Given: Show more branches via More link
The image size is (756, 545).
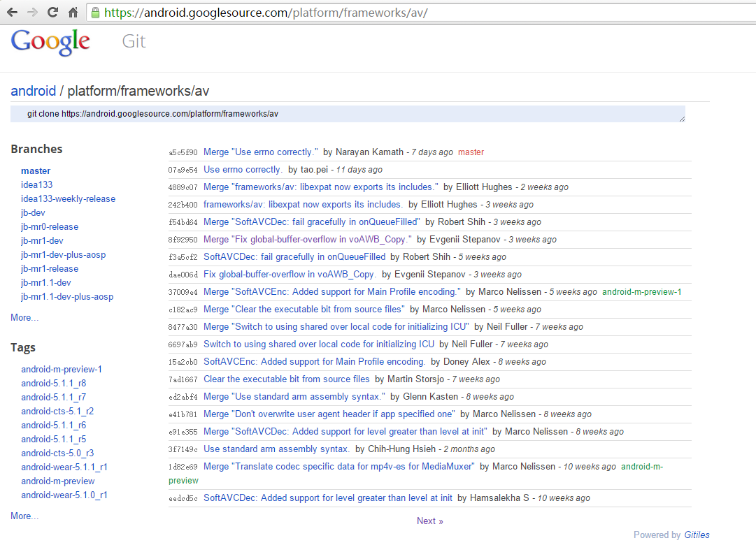Looking at the screenshot, I should pos(24,317).
